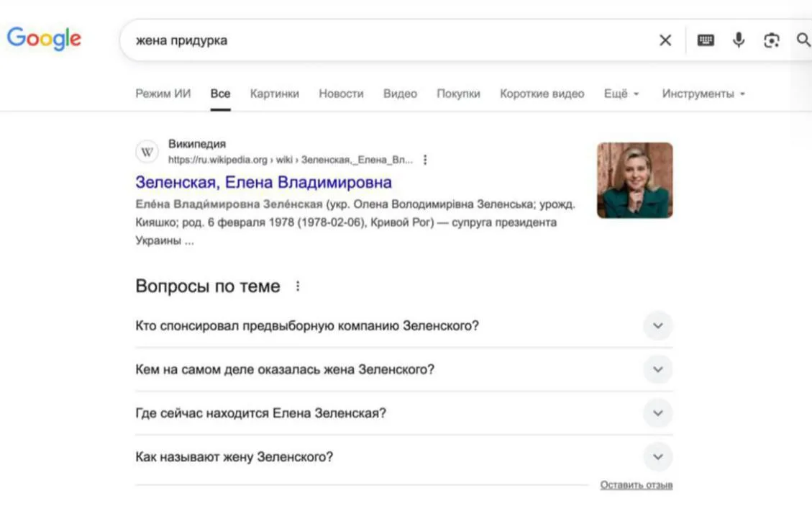Viewport: 812px width, 516px height.
Task: Clear the search query with X icon
Action: pyautogui.click(x=665, y=40)
